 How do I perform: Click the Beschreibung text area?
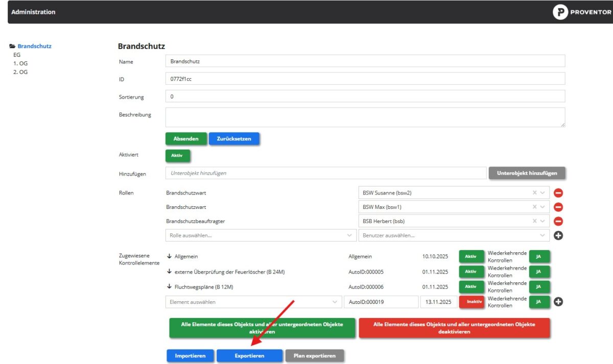(365, 117)
